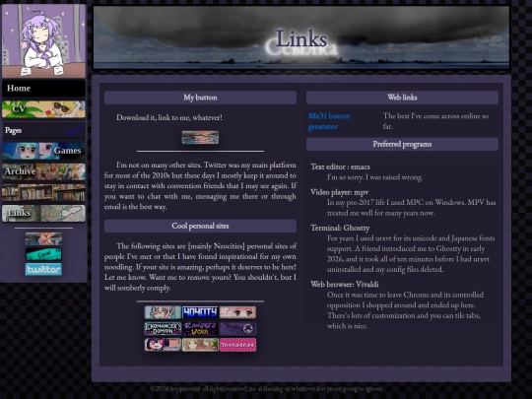Click the twitter button in sidebar

click(x=43, y=269)
